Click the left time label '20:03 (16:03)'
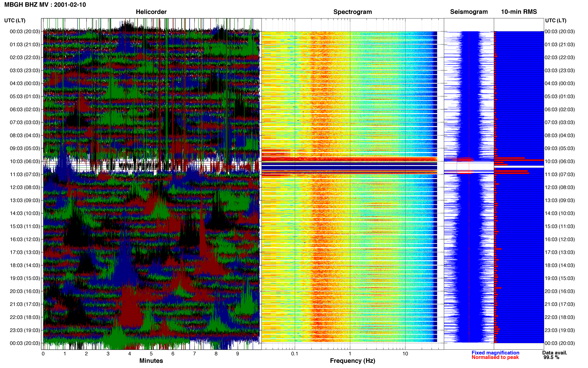The height and width of the screenshot is (368, 588). (25, 291)
